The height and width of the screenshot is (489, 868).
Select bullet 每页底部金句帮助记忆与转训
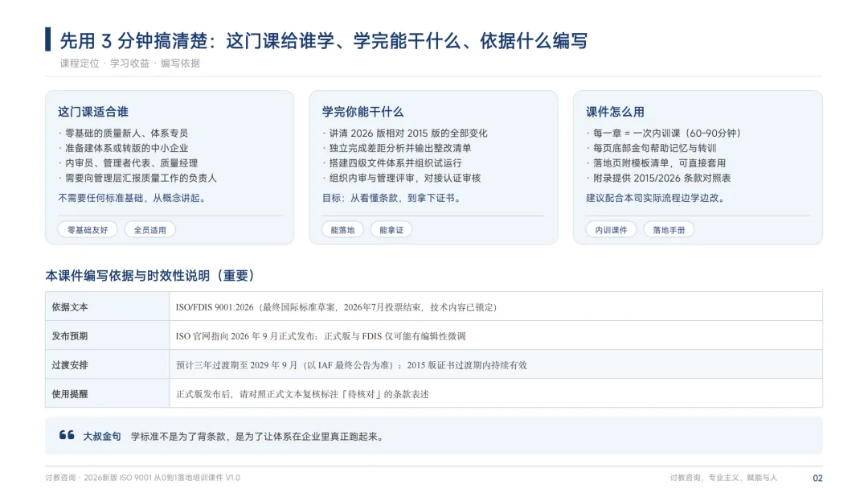[x=652, y=149]
